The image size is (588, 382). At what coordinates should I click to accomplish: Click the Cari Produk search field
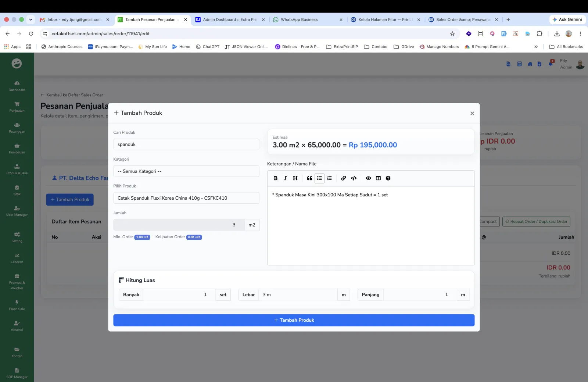186,144
